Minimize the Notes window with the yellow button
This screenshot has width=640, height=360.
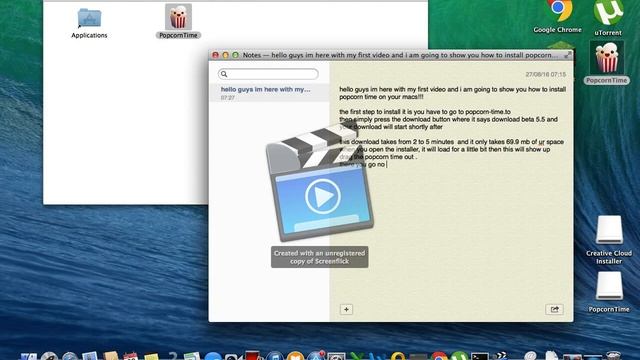click(225, 55)
